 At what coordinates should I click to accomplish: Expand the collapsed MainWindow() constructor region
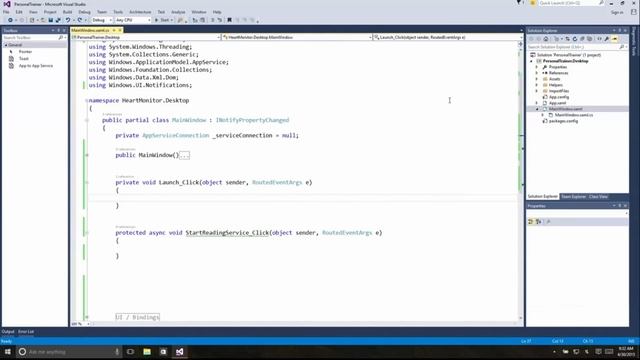tap(87, 155)
